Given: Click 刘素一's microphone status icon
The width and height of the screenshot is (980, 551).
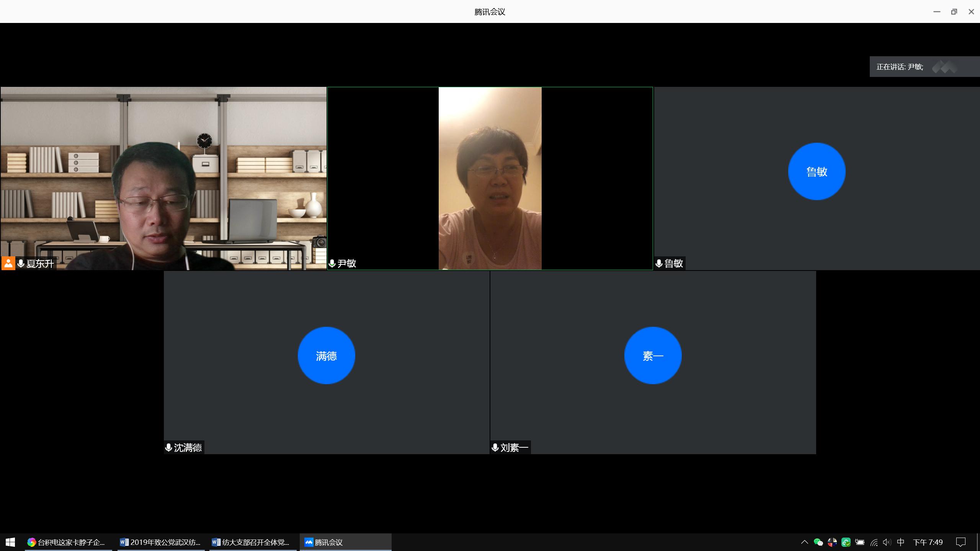Looking at the screenshot, I should click(495, 447).
